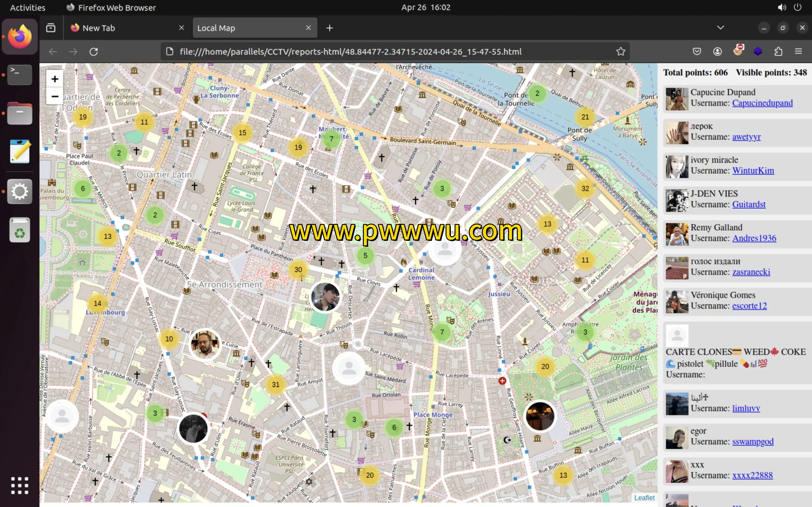Screen dimensions: 812x507
Task: Click the address bar URL field
Action: [350, 52]
